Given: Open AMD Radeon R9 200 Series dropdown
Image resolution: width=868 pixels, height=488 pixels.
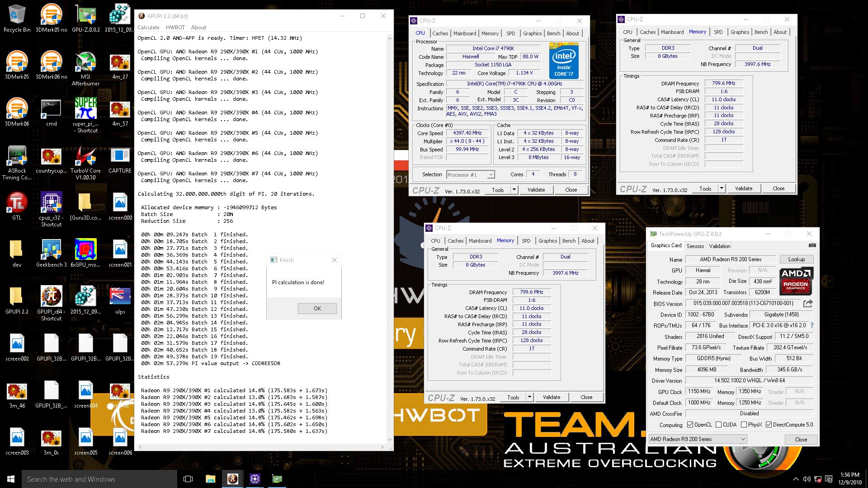Looking at the screenshot, I should pyautogui.click(x=698, y=439).
